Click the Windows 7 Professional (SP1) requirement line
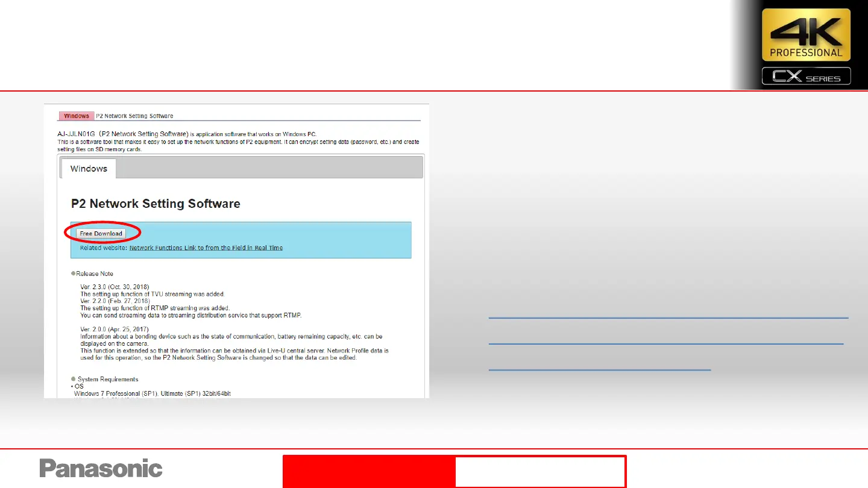 pos(153,393)
